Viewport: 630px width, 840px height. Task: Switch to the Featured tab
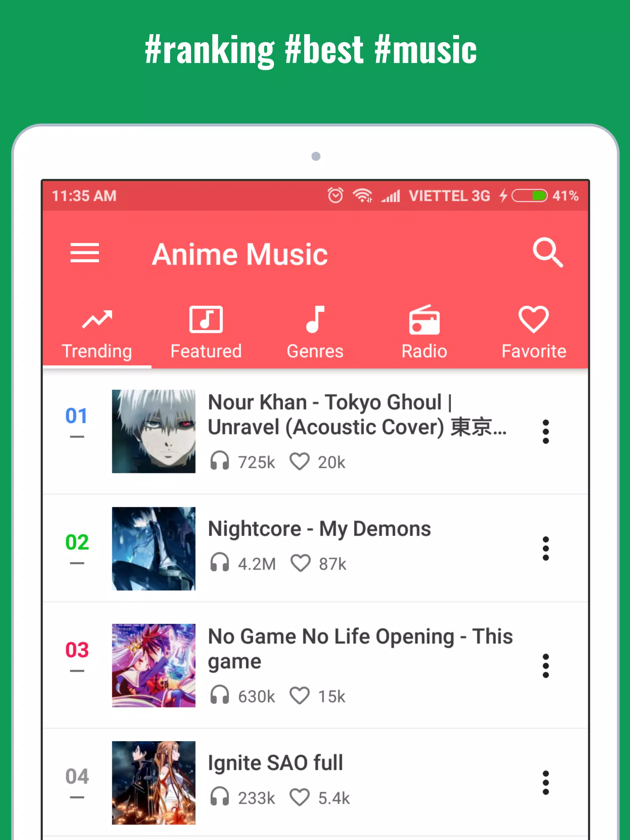(x=205, y=331)
